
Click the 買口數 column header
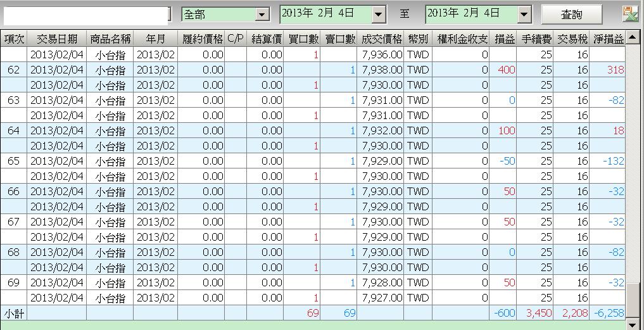tap(302, 39)
